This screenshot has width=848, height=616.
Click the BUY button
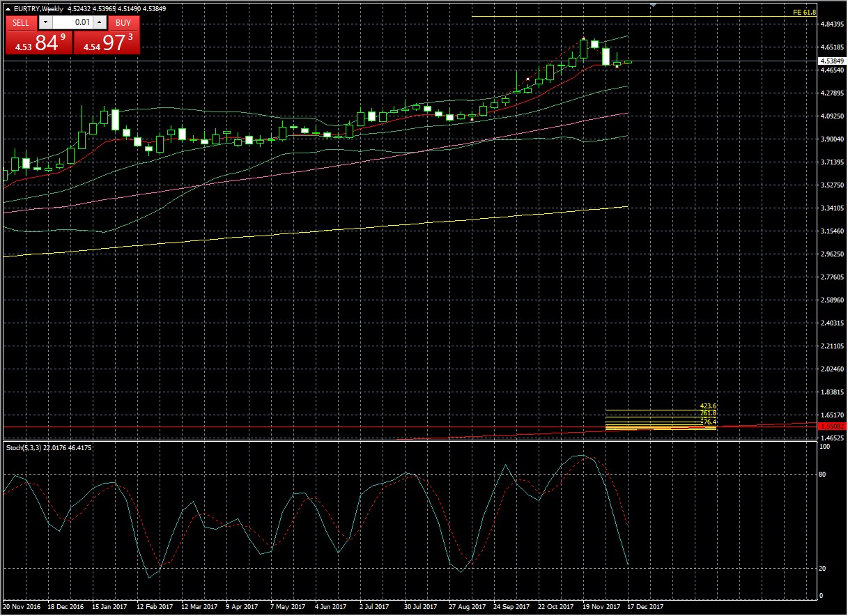click(123, 22)
